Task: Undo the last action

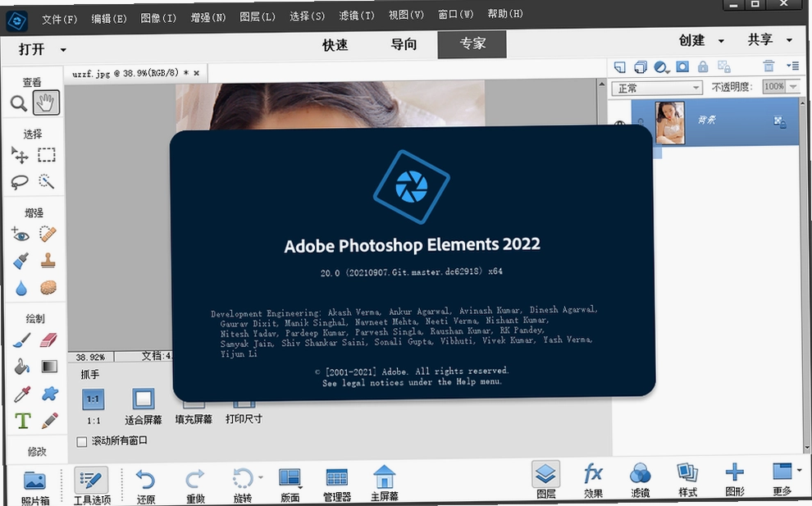Action: pyautogui.click(x=145, y=485)
